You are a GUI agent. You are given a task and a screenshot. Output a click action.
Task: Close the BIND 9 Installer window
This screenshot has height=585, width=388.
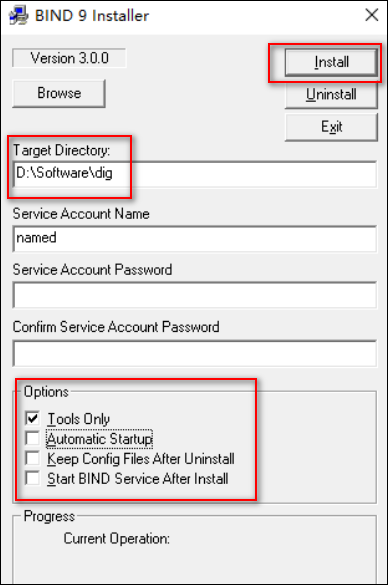pyautogui.click(x=372, y=15)
